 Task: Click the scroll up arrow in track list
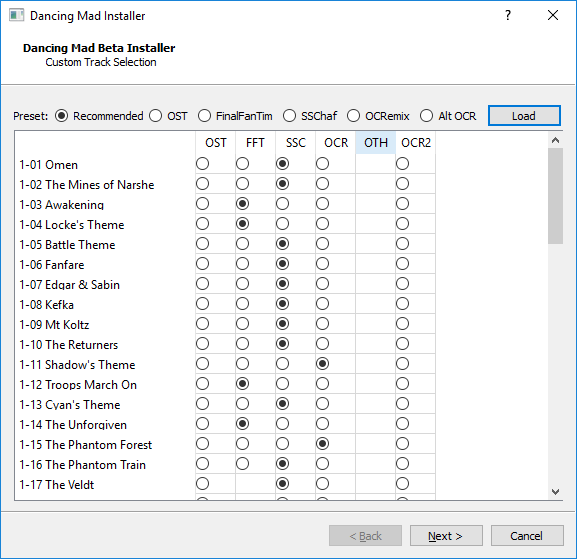coord(555,140)
